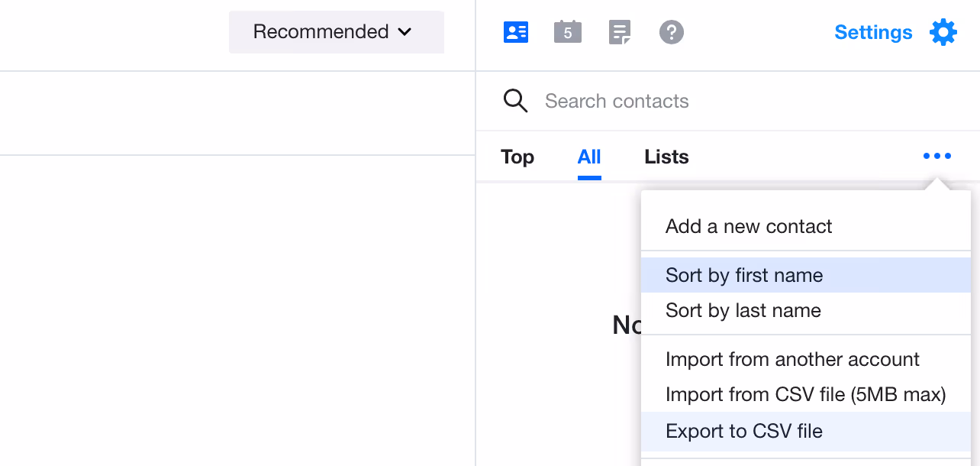This screenshot has width=980, height=466.
Task: Expand the Recommended dropdown
Action: tap(336, 32)
